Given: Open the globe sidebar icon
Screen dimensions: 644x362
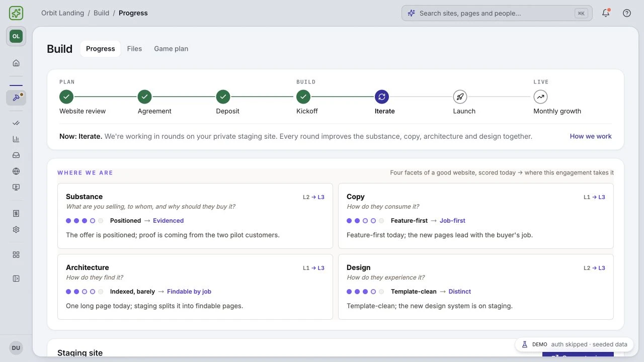Looking at the screenshot, I should (x=16, y=171).
